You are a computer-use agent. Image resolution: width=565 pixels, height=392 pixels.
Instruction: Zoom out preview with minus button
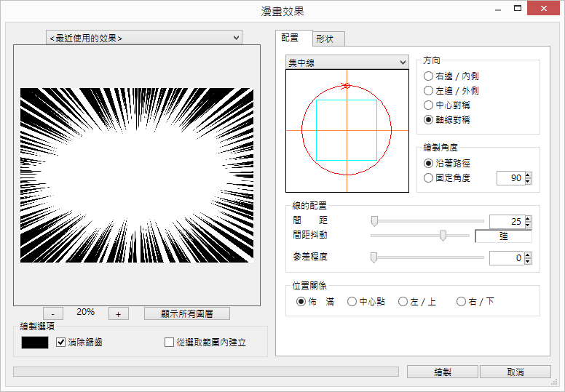[53, 313]
